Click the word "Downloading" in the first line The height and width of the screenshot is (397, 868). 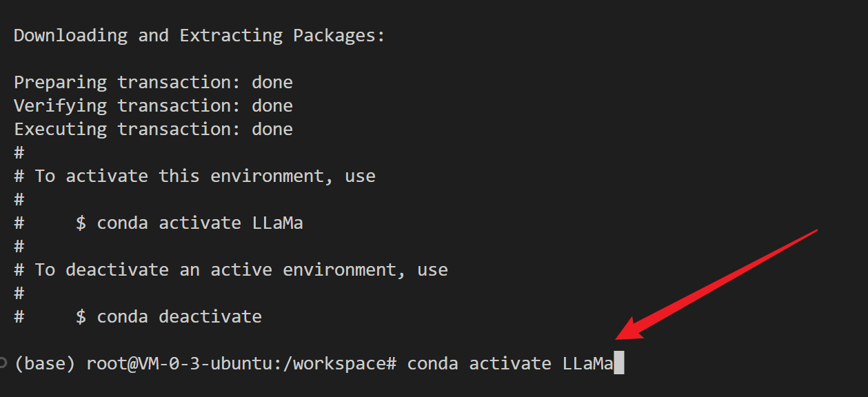[x=70, y=36]
